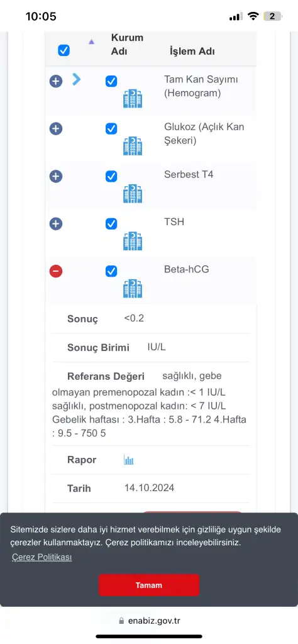298x644 pixels.
Task: Open the Çerez Politikası link
Action: [42, 557]
